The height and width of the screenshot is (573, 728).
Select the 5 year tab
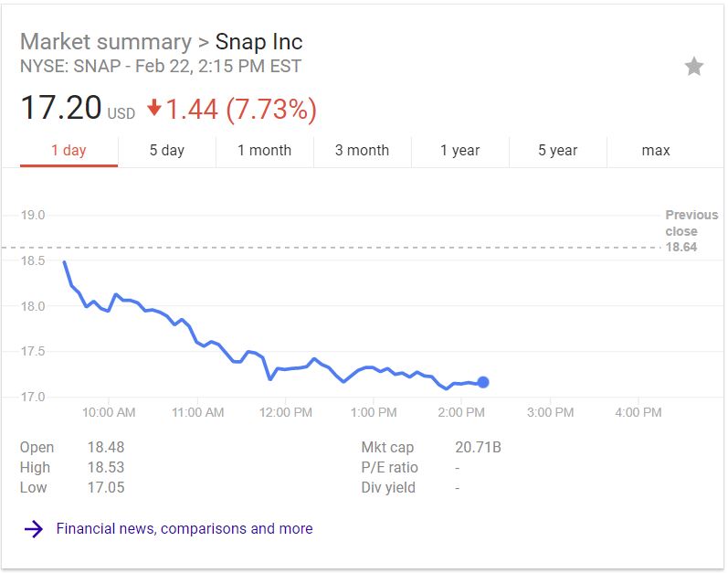pyautogui.click(x=557, y=151)
